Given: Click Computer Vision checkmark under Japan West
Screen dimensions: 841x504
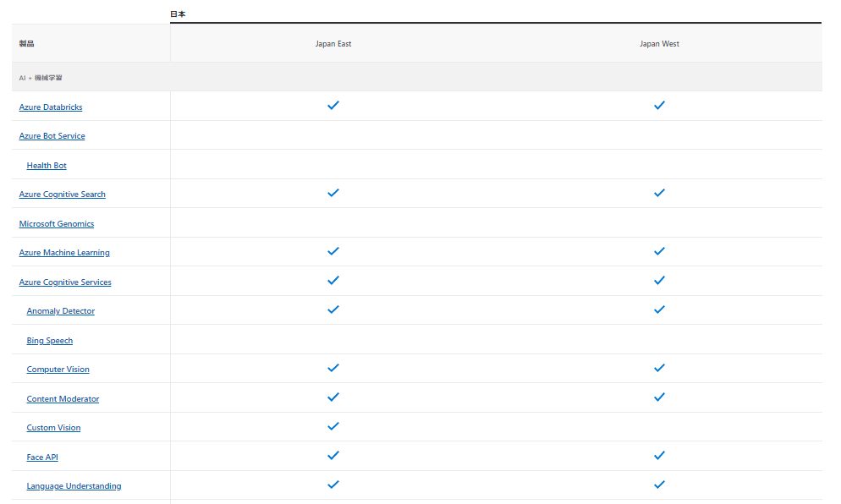Looking at the screenshot, I should (x=659, y=368).
